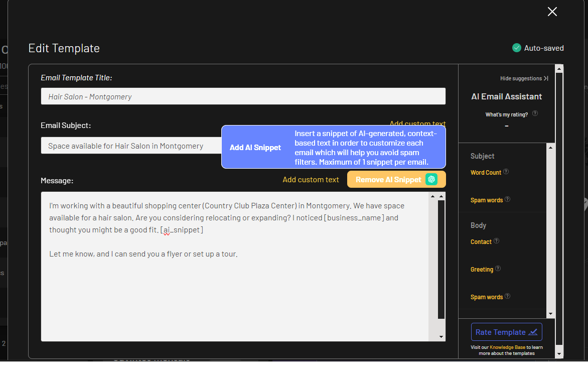Click the ChatGPT icon on Remove AI Snippet

pyautogui.click(x=431, y=179)
